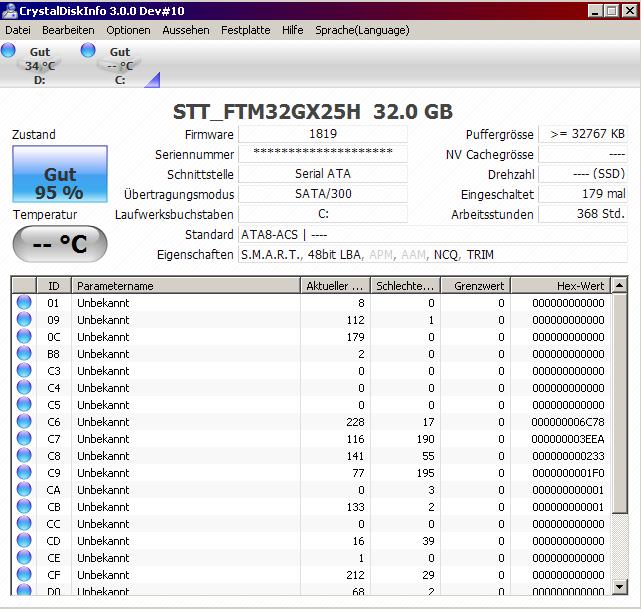Click the status orb of attribute 01

[24, 302]
